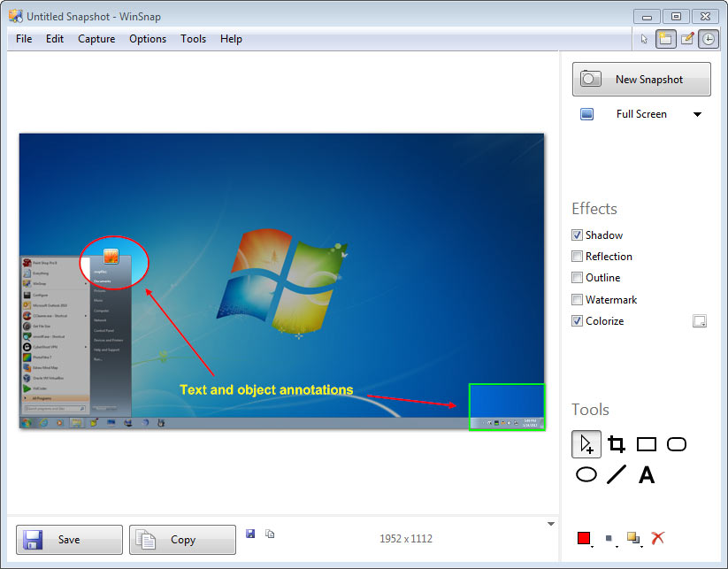Open the Tools menu
This screenshot has height=569, width=728.
pos(193,39)
